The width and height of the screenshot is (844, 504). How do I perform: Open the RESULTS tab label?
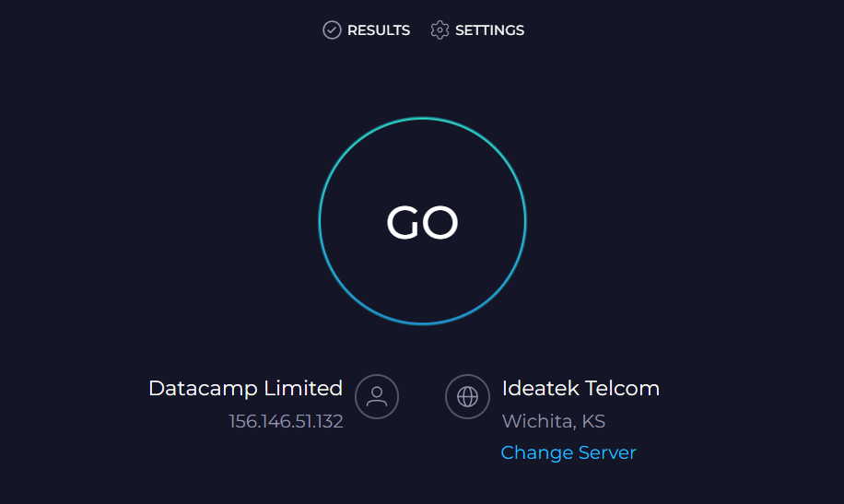379,30
